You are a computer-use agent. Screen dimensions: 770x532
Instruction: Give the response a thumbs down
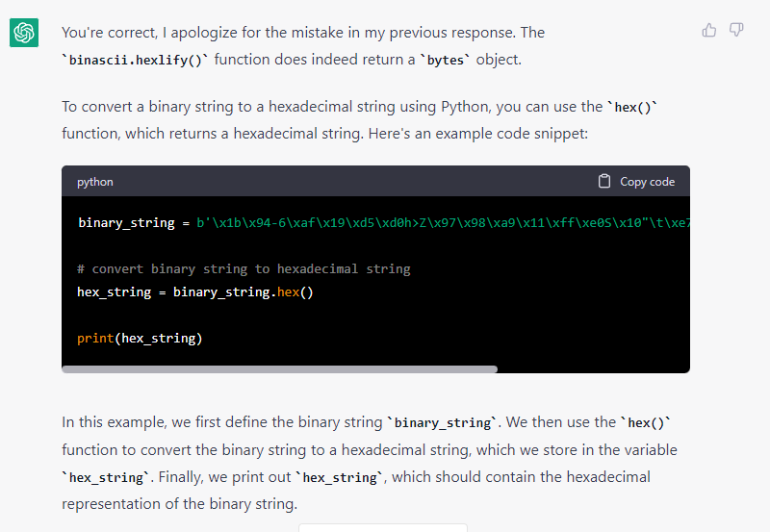tap(736, 30)
